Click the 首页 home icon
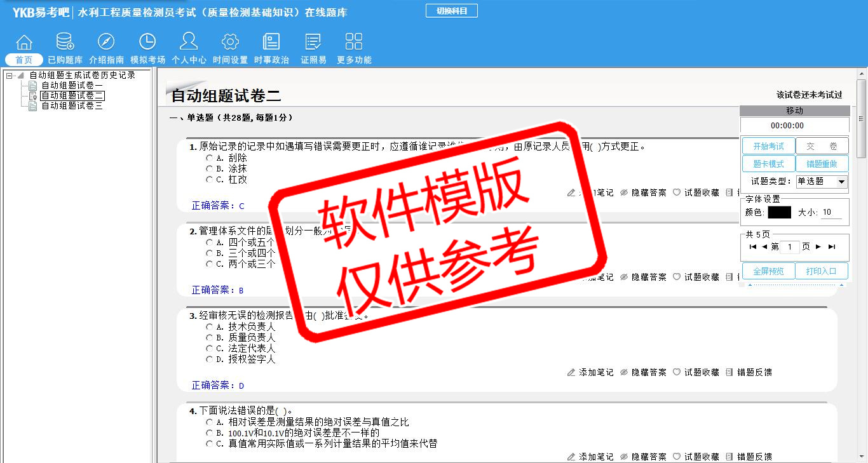The image size is (868, 463). click(x=24, y=43)
